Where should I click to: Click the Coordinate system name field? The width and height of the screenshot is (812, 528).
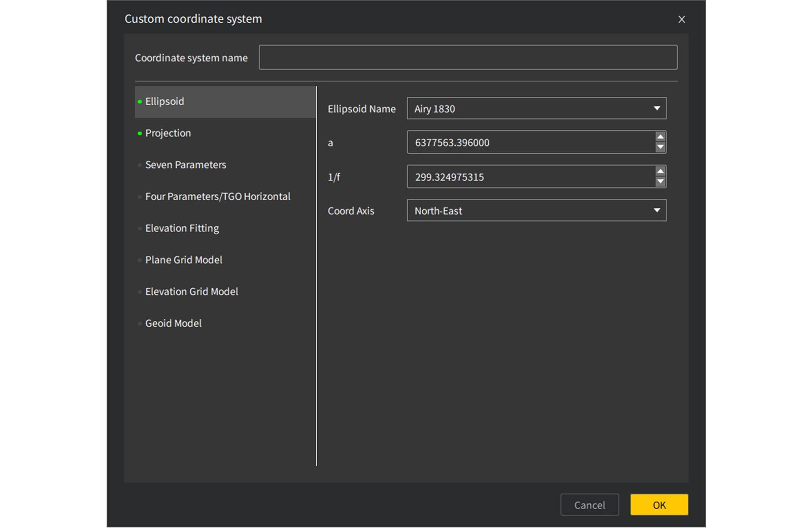(x=468, y=57)
